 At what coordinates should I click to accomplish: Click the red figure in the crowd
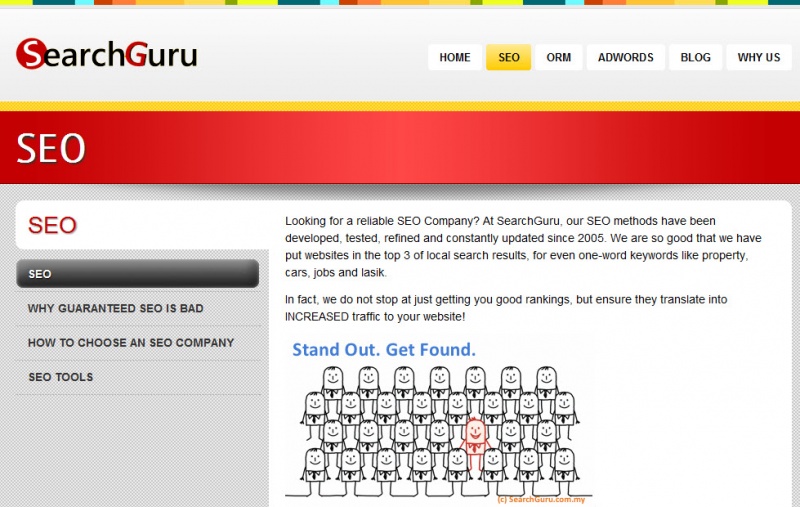[x=475, y=444]
